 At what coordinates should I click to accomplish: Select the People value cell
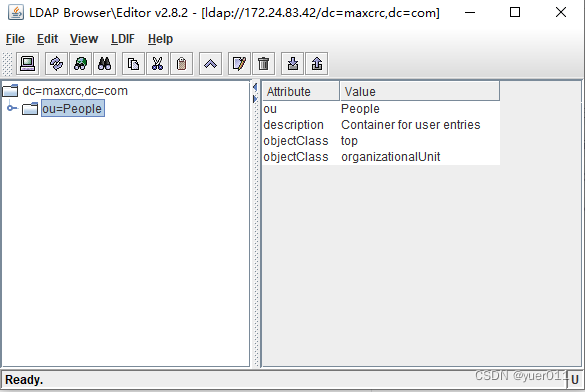point(420,109)
